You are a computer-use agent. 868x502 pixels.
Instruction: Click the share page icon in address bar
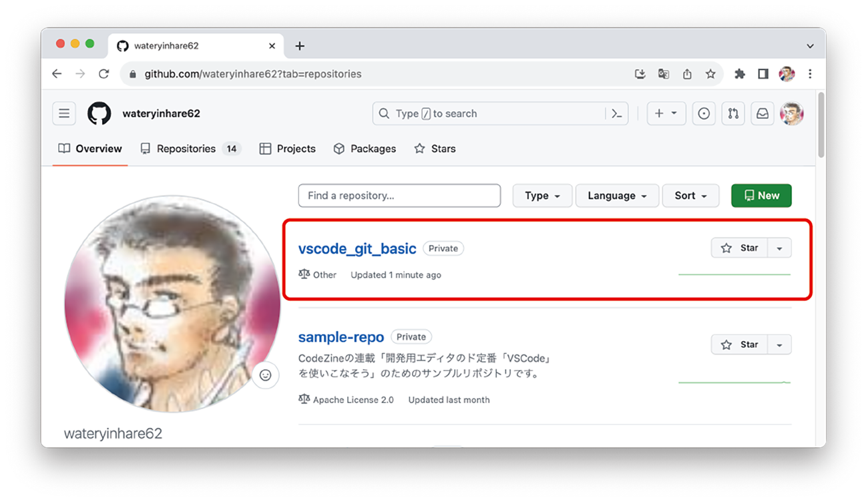(687, 74)
